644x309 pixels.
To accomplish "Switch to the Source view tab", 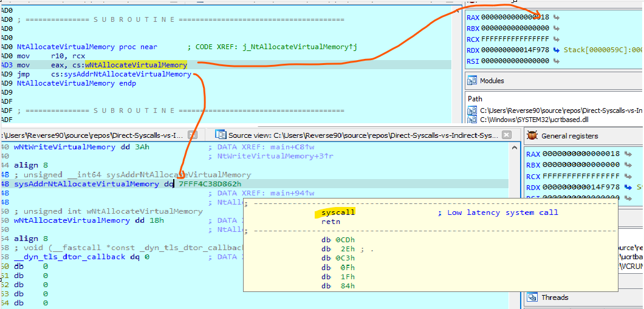I will point(365,135).
